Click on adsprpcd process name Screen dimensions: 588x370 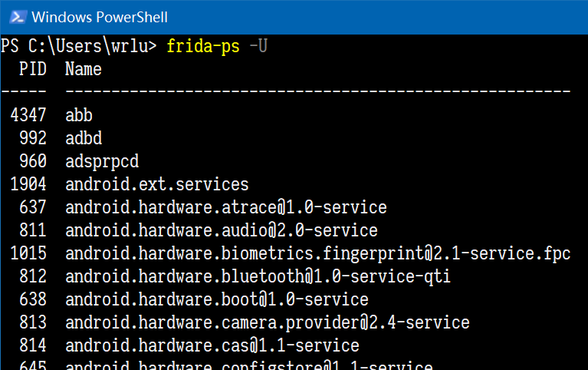click(x=102, y=161)
